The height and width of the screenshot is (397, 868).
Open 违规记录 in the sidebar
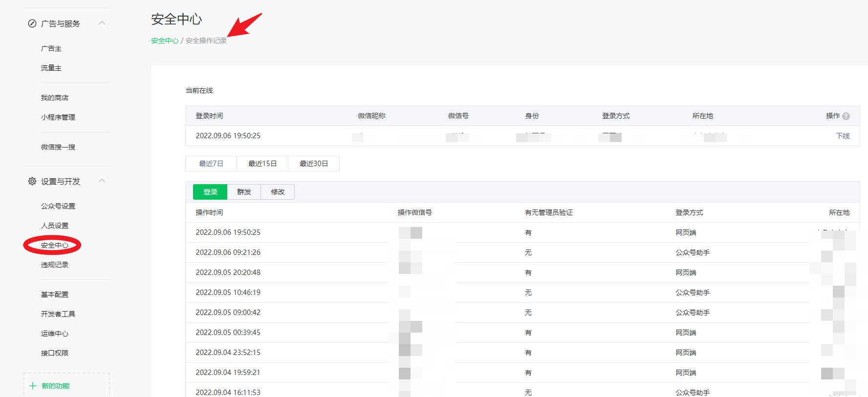55,265
